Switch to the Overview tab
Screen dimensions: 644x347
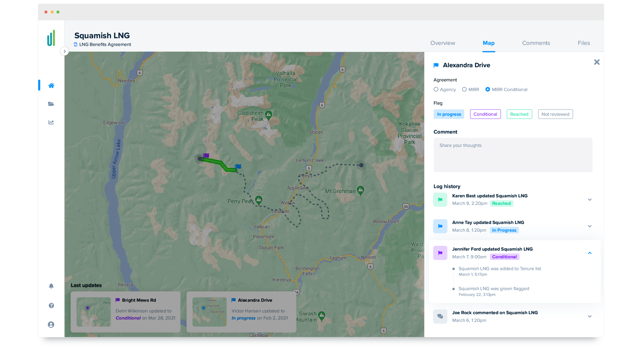tap(443, 43)
